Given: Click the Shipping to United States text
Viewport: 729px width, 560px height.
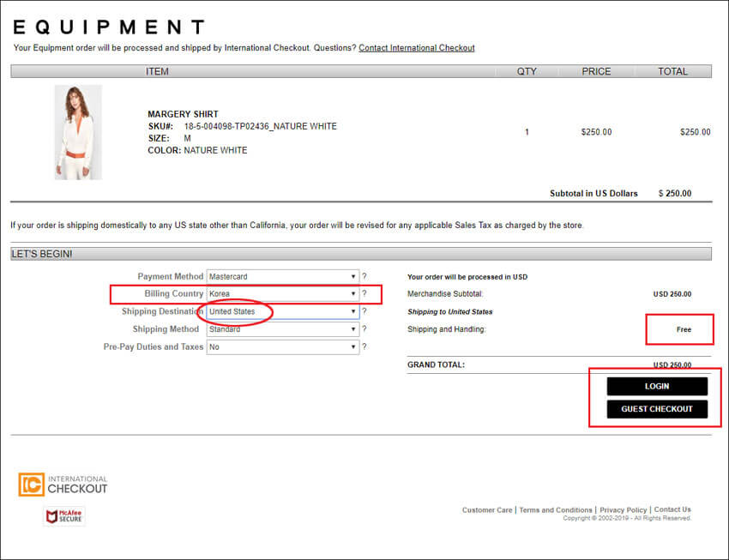Looking at the screenshot, I should coord(450,312).
